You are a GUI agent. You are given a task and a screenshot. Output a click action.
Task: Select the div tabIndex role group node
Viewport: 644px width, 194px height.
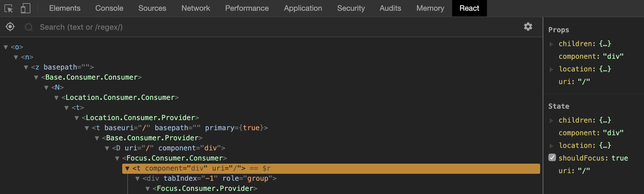tap(209, 179)
